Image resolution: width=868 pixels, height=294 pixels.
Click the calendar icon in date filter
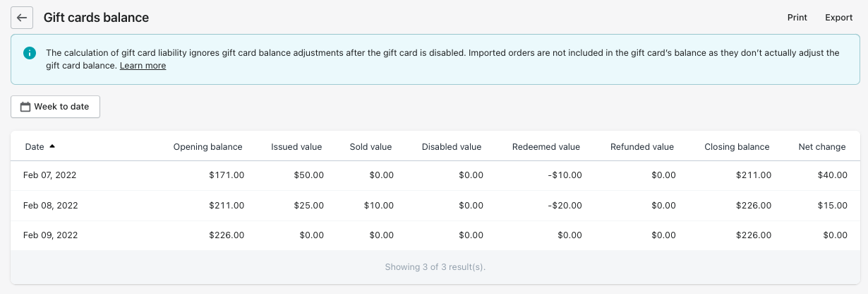(x=25, y=107)
